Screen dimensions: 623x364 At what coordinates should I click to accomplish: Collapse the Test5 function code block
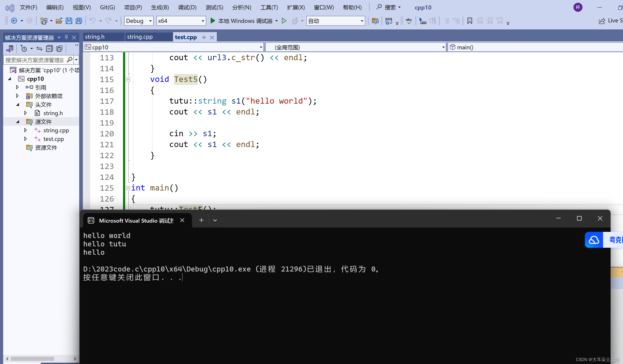click(128, 80)
